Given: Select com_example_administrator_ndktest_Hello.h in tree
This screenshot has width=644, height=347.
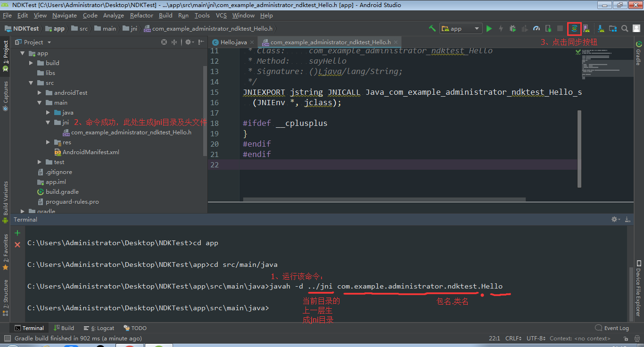Looking at the screenshot, I should (127, 132).
